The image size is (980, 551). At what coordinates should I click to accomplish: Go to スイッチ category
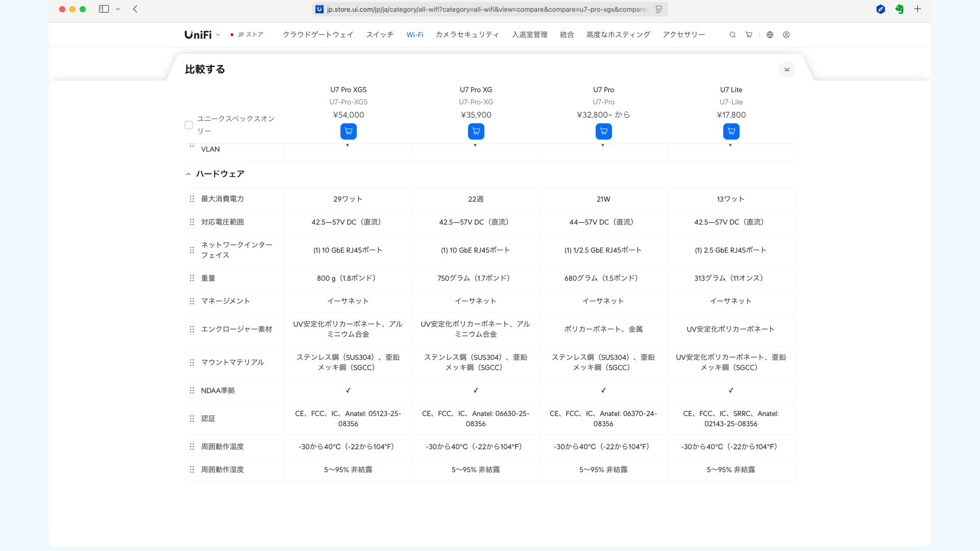click(379, 35)
